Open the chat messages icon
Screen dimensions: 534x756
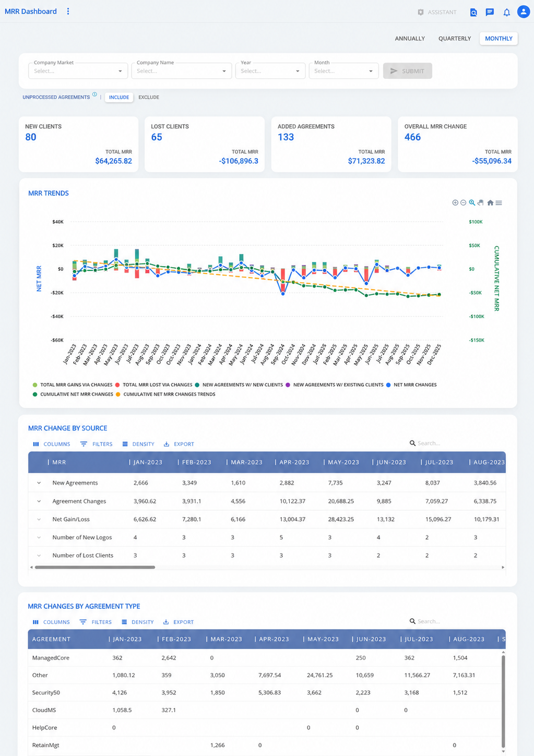tap(490, 12)
